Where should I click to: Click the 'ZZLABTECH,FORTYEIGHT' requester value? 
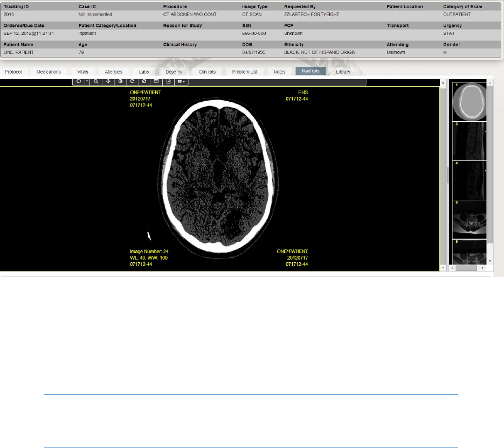(x=312, y=15)
